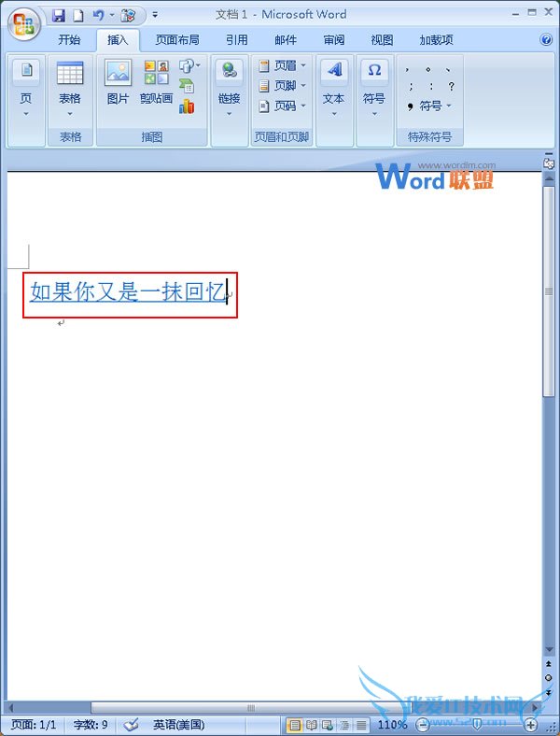Change language via 英语(美国) status entry

[178, 725]
